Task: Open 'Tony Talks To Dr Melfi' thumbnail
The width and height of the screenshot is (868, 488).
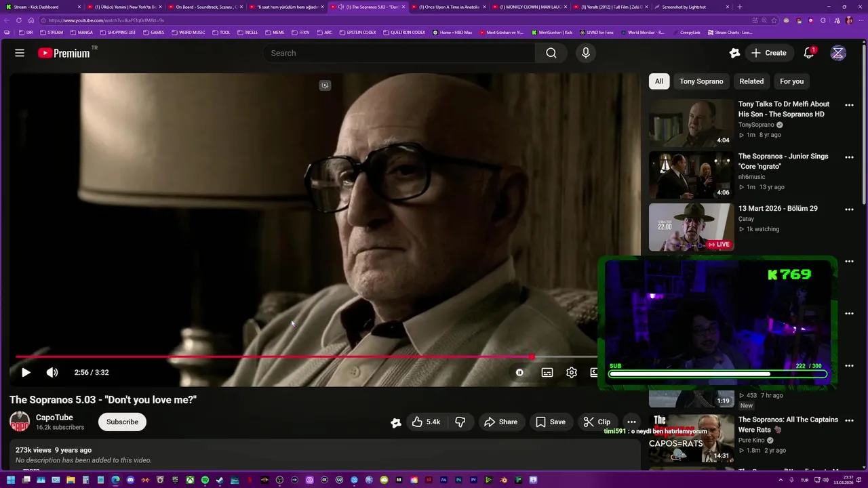Action: click(691, 123)
